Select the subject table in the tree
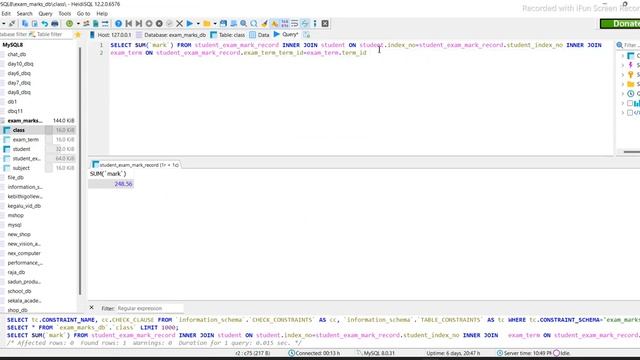640x360 pixels. click(21, 168)
